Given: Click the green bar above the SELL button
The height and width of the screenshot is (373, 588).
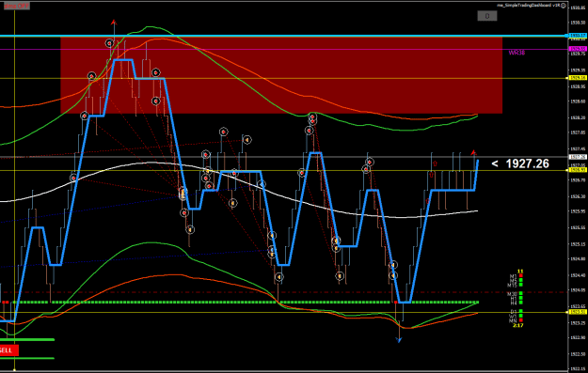Looking at the screenshot, I should tap(27, 340).
